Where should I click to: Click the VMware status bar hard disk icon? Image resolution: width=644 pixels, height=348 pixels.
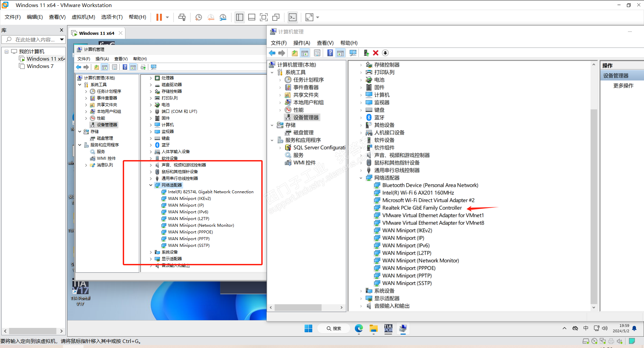click(x=586, y=341)
